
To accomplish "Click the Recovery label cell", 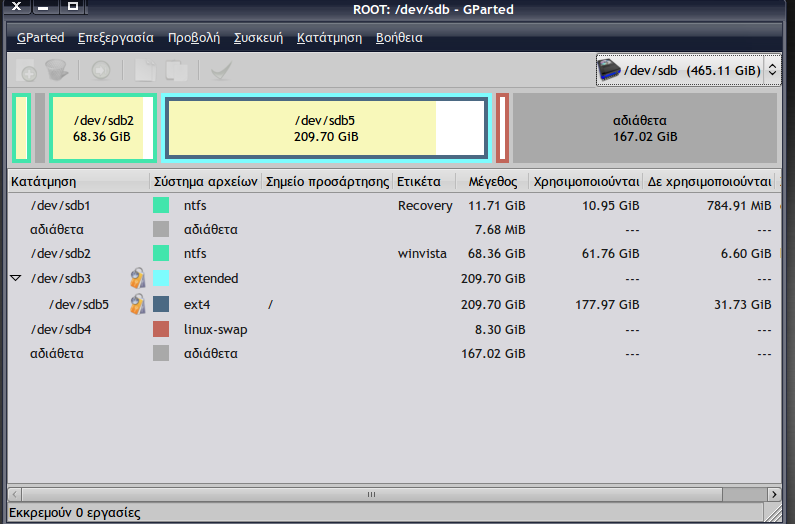I will 425,205.
